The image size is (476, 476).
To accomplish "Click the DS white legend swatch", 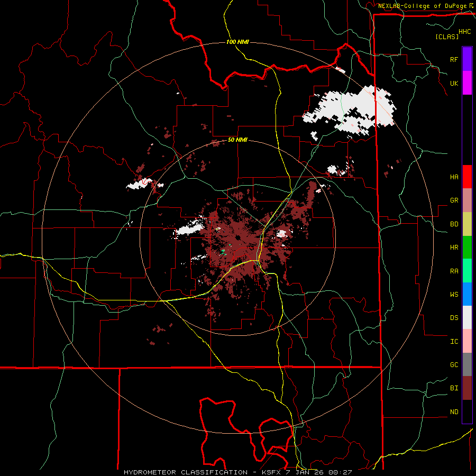I will [x=467, y=317].
